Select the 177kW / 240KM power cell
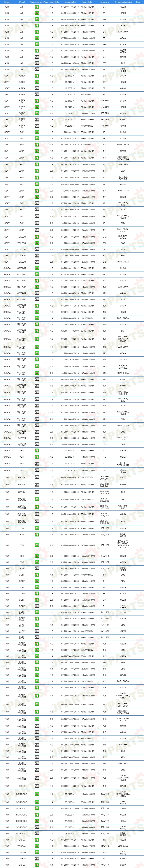The height and width of the screenshot is (868, 144). coord(87,191)
